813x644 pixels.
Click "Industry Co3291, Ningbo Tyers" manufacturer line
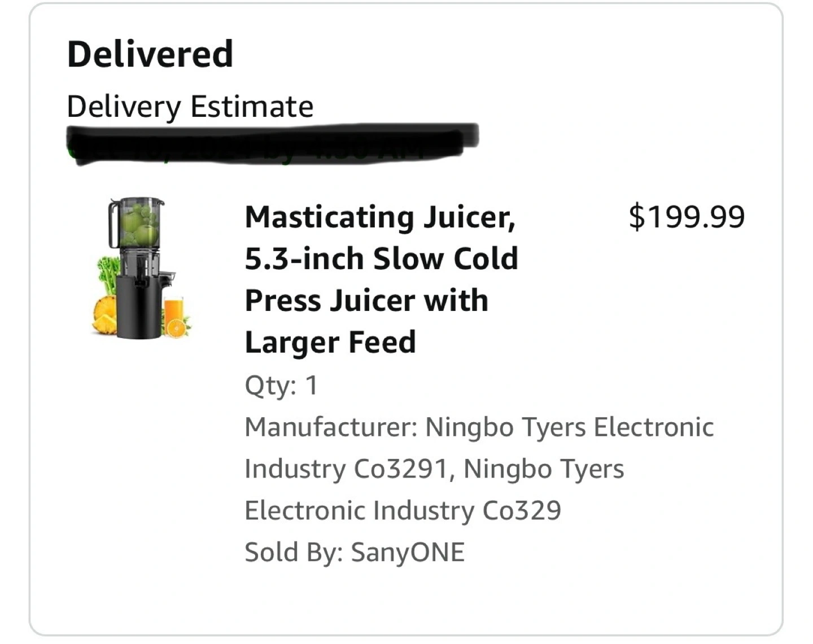click(x=434, y=469)
